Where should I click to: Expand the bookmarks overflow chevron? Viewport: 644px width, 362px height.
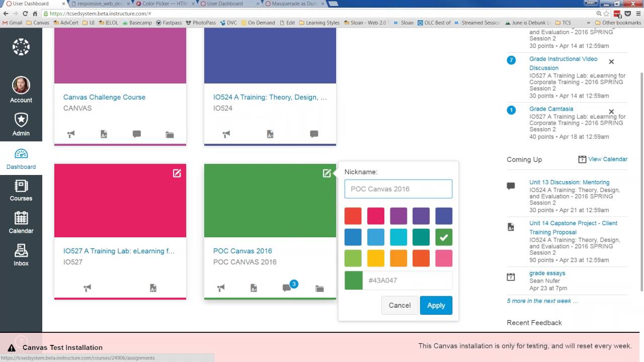point(588,23)
